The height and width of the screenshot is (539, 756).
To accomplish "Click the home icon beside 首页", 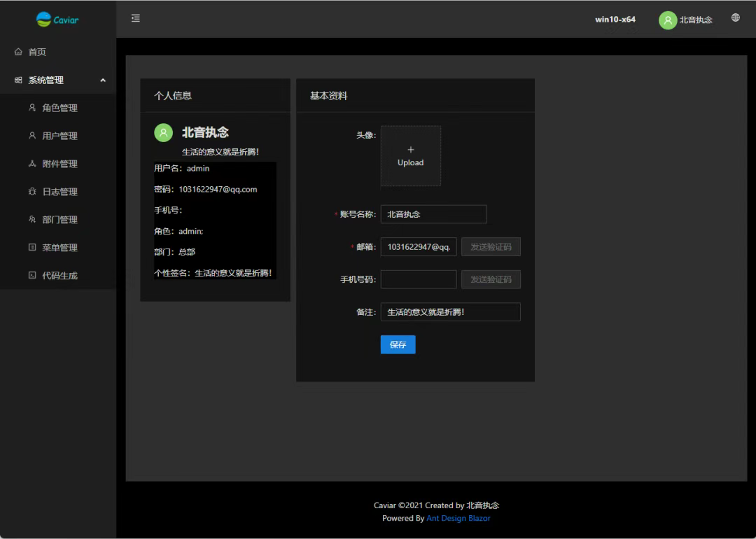I will (18, 52).
